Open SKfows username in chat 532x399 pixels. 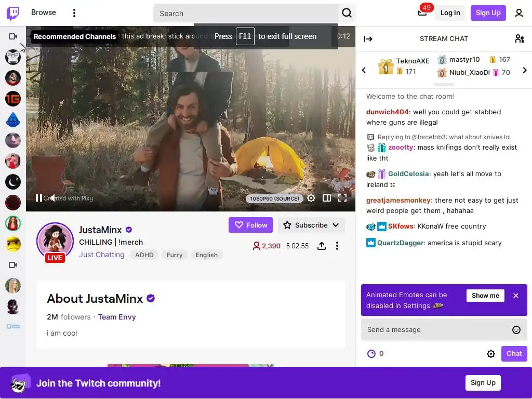pyautogui.click(x=401, y=227)
